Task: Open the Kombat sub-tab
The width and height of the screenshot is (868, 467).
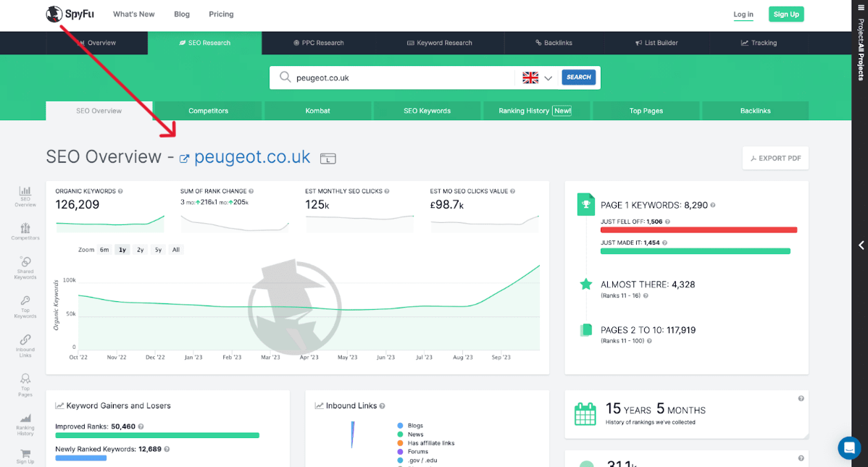Action: [x=318, y=111]
